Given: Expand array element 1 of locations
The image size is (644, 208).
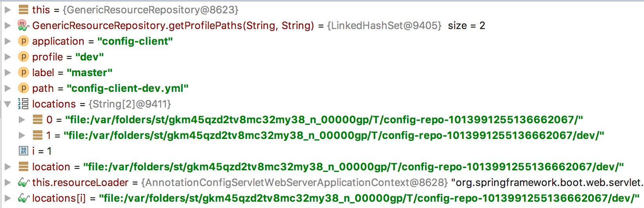Looking at the screenshot, I should (x=22, y=135).
